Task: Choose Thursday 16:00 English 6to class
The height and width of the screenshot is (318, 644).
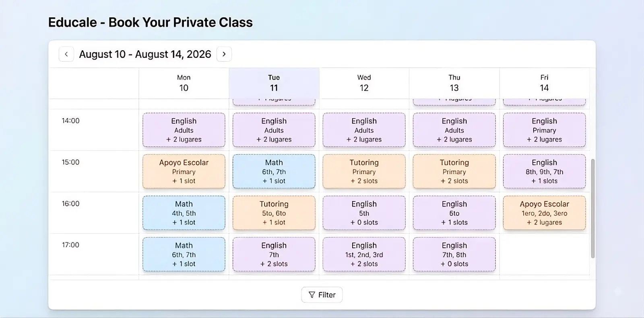Action: pyautogui.click(x=454, y=213)
